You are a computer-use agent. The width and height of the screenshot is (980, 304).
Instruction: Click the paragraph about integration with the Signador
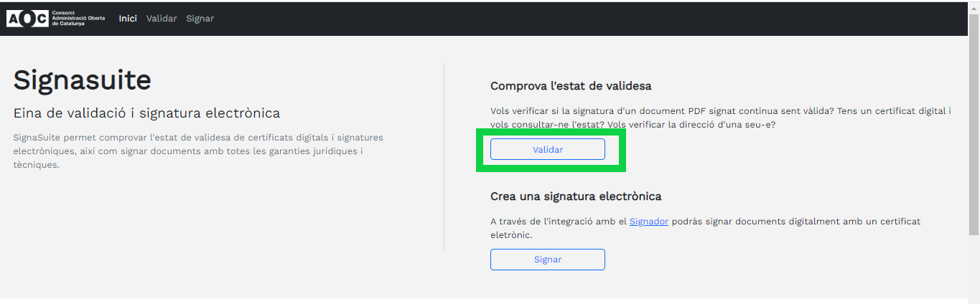[705, 228]
